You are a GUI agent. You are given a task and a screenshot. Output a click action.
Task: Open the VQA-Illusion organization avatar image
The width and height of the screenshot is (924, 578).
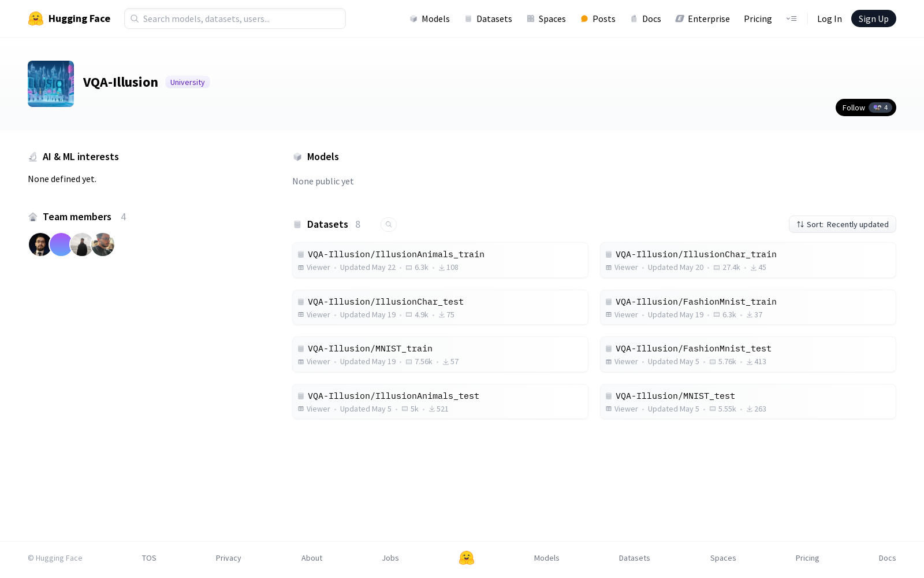[51, 84]
